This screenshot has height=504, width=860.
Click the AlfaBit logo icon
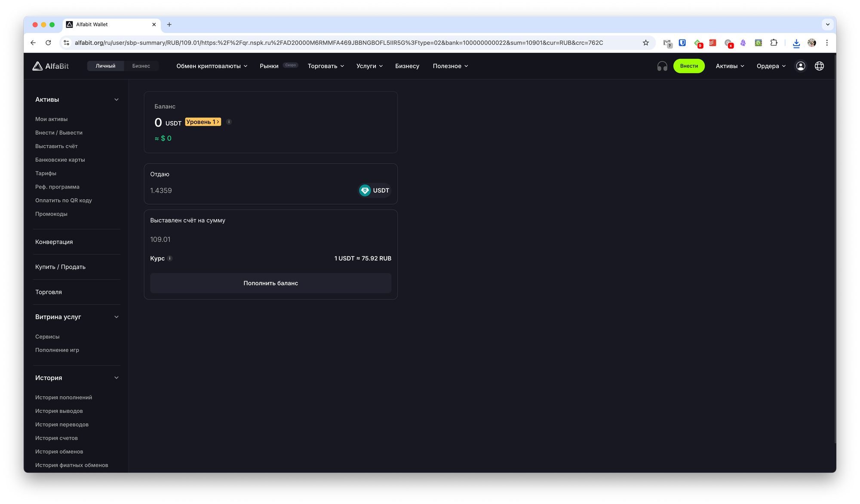point(38,66)
